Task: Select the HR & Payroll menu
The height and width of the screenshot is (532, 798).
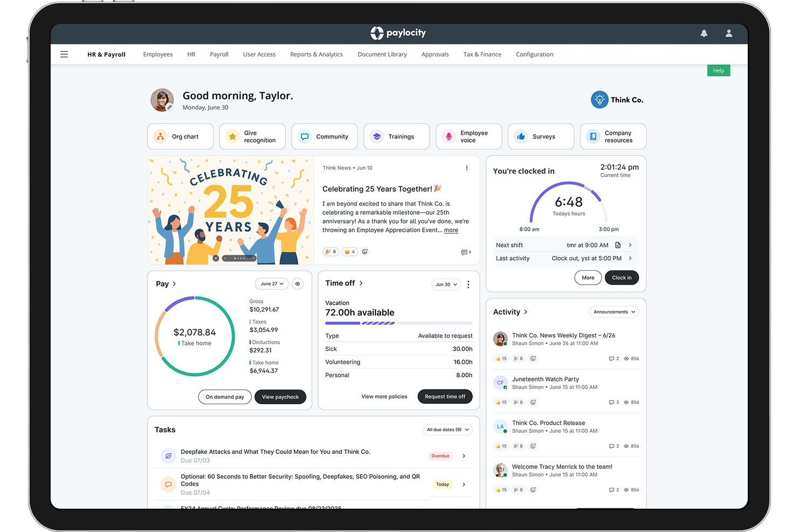Action: tap(106, 54)
